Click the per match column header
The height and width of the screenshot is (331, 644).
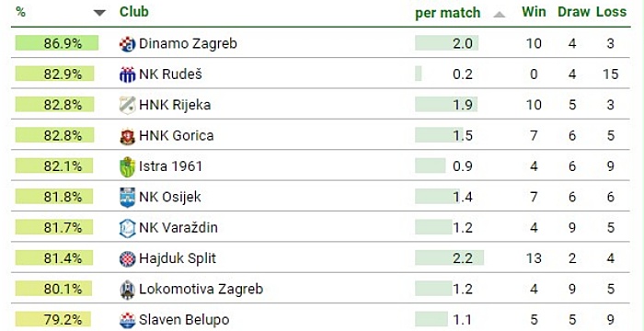coord(448,13)
